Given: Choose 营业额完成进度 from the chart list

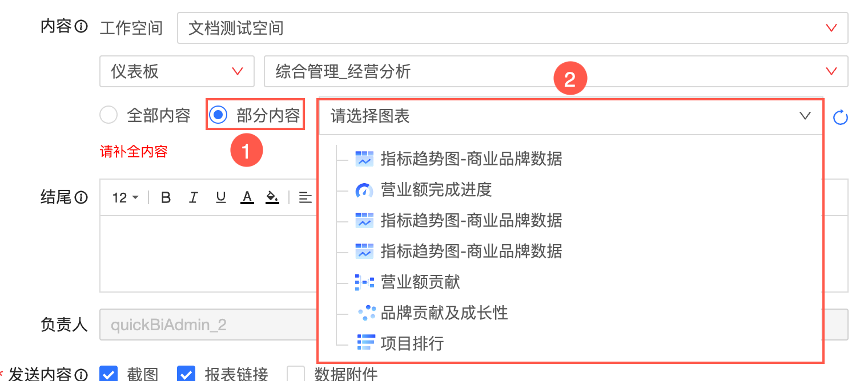Looking at the screenshot, I should pyautogui.click(x=436, y=189).
